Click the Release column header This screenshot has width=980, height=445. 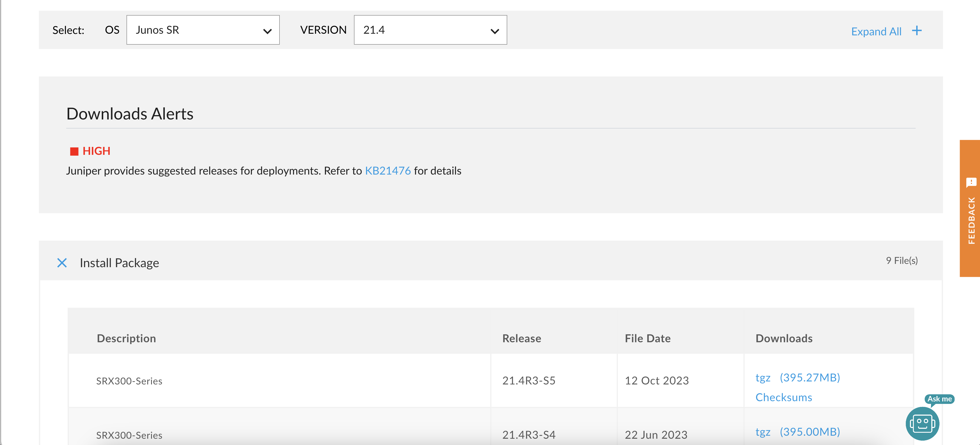pyautogui.click(x=521, y=338)
